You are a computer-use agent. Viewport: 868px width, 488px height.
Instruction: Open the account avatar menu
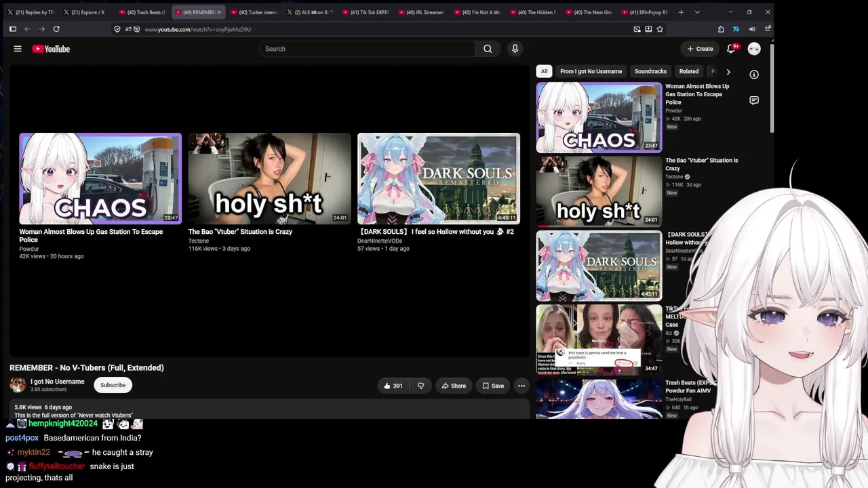[754, 49]
